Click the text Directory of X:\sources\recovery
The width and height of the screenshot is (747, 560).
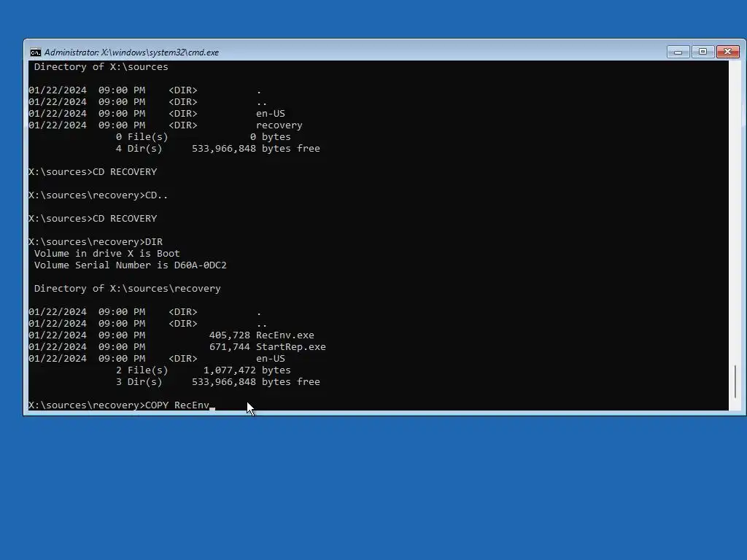(127, 289)
